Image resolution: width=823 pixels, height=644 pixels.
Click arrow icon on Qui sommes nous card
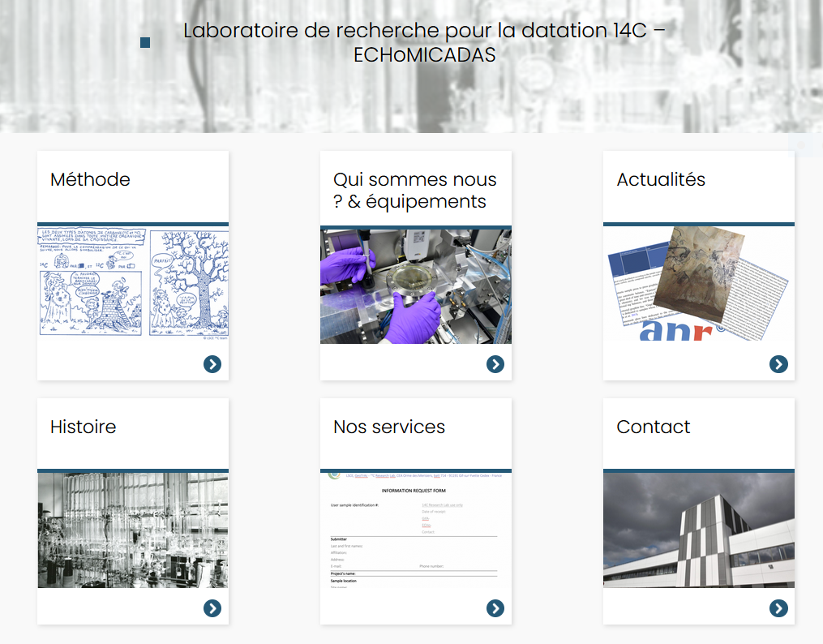pyautogui.click(x=495, y=363)
